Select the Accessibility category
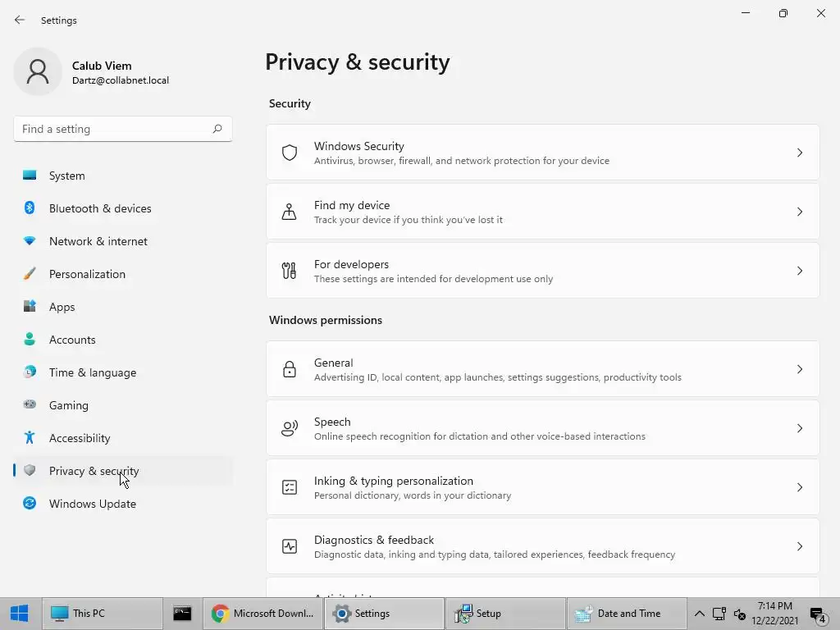The image size is (840, 630). tap(79, 438)
